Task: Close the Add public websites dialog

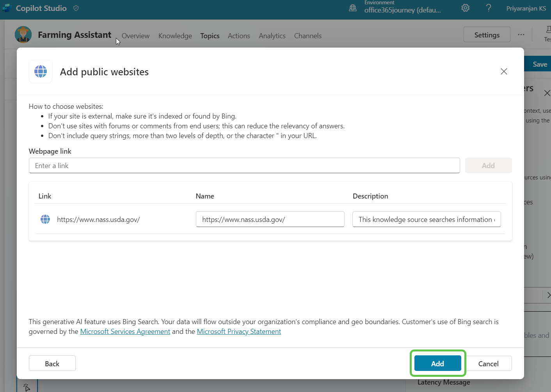Action: pyautogui.click(x=504, y=71)
